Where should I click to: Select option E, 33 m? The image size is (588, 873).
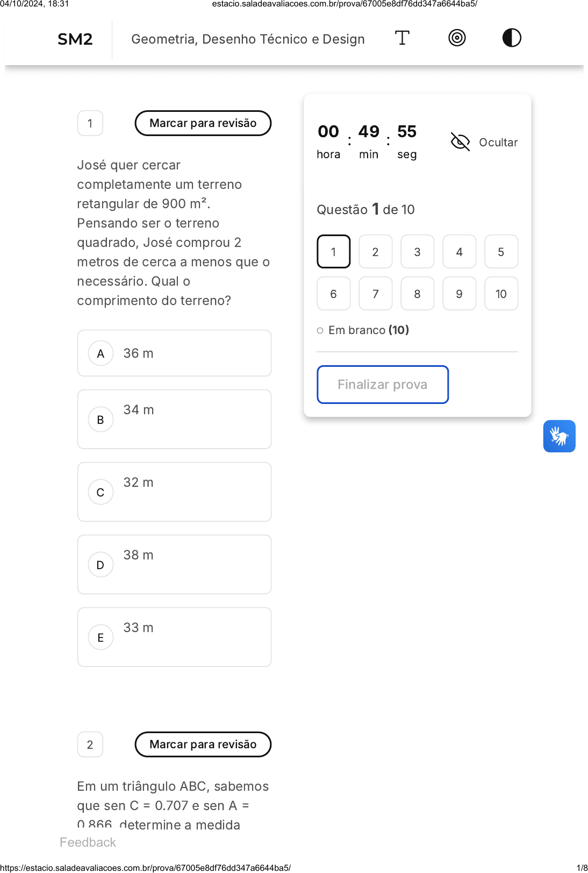174,637
